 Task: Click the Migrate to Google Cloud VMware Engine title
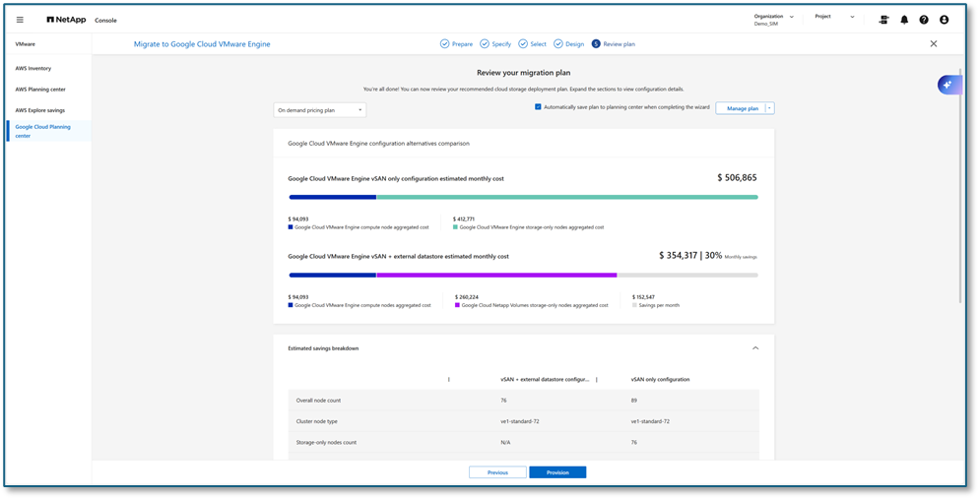click(x=202, y=44)
